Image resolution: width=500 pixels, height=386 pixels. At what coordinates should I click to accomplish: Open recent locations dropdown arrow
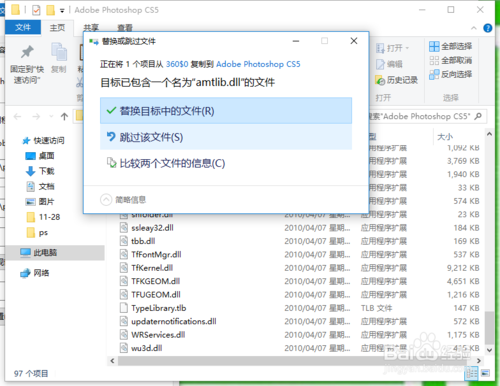pyautogui.click(x=51, y=117)
